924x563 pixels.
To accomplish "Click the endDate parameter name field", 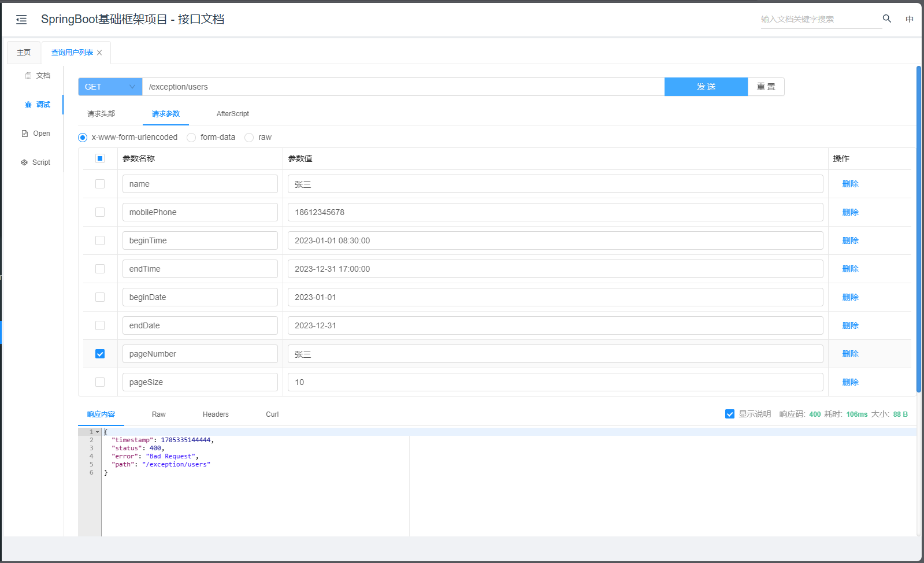I will [x=200, y=325].
